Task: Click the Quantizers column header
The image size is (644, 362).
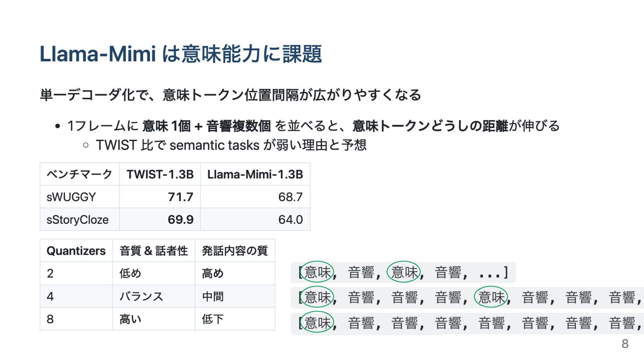Action: (x=76, y=251)
